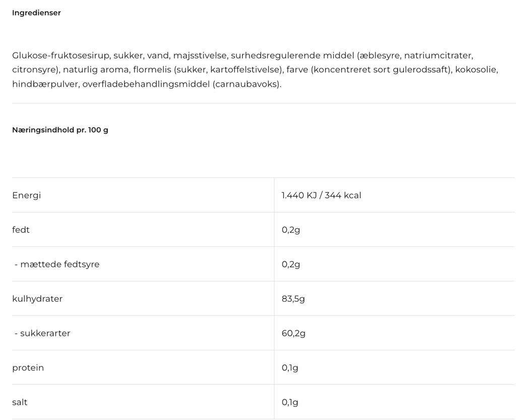Select the Energi row label

(x=27, y=195)
